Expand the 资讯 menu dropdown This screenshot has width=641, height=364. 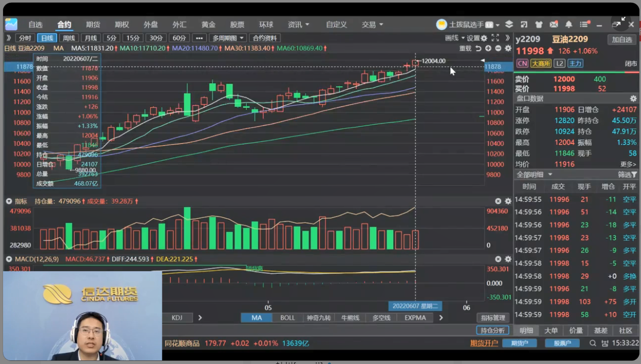299,25
